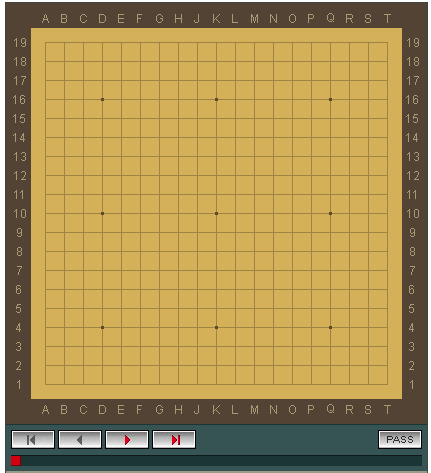Step back one move with left arrow
Image resolution: width=431 pixels, height=473 pixels.
pos(80,440)
